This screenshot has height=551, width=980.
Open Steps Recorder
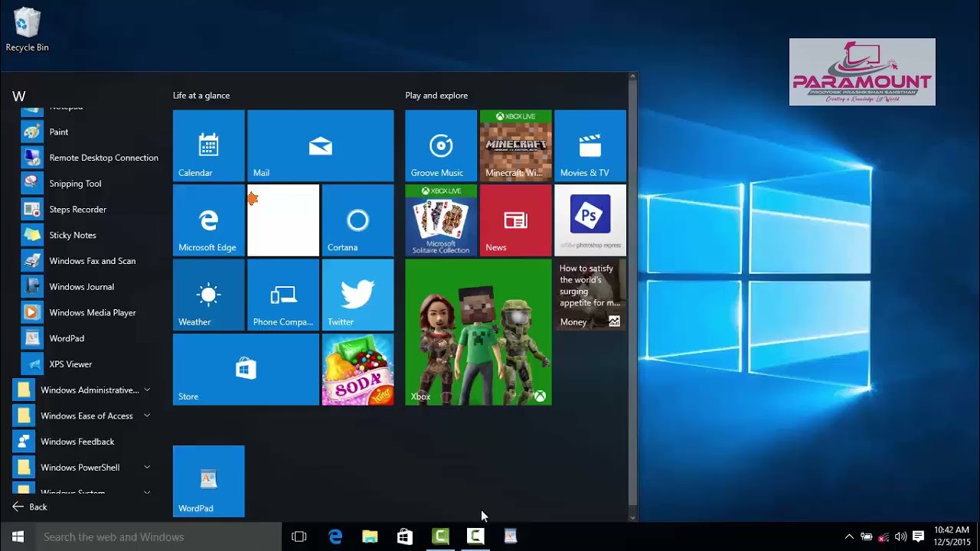click(x=86, y=209)
